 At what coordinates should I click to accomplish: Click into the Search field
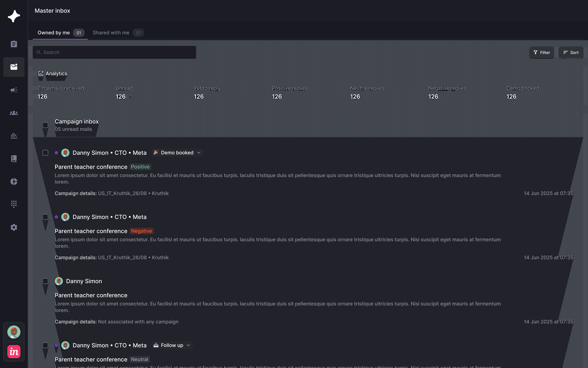(x=115, y=52)
